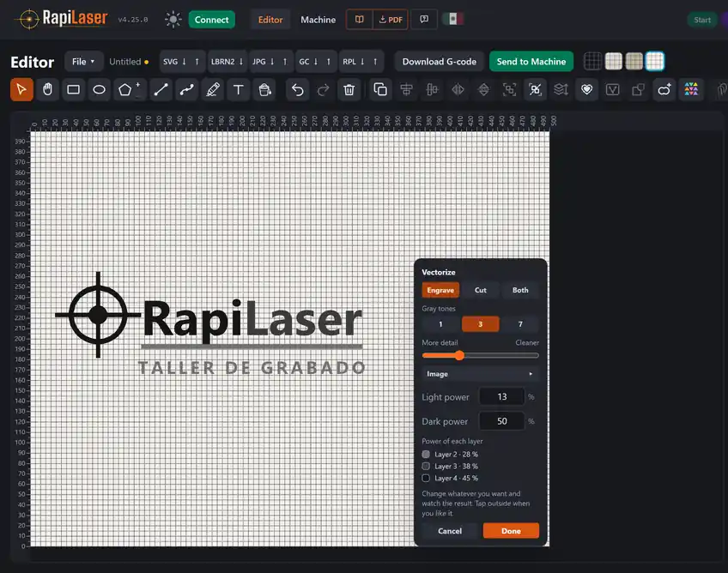Toggle Layer 4 - 45 % checkbox

426,478
